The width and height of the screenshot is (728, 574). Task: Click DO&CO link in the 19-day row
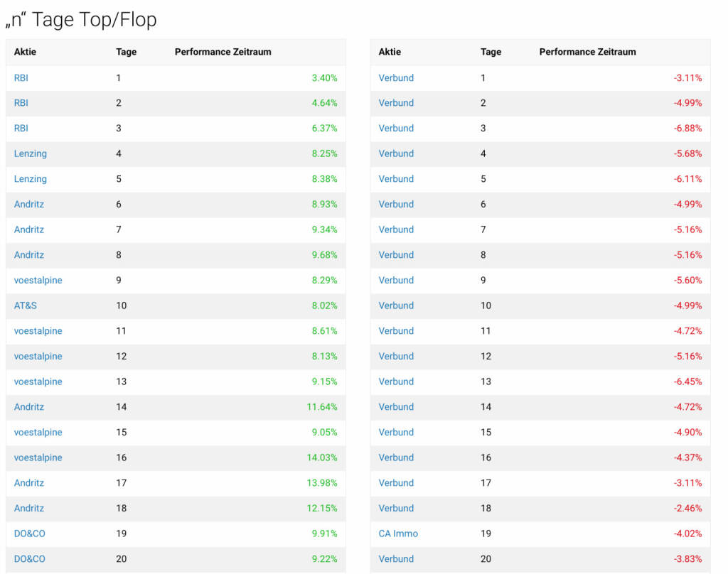pos(29,534)
